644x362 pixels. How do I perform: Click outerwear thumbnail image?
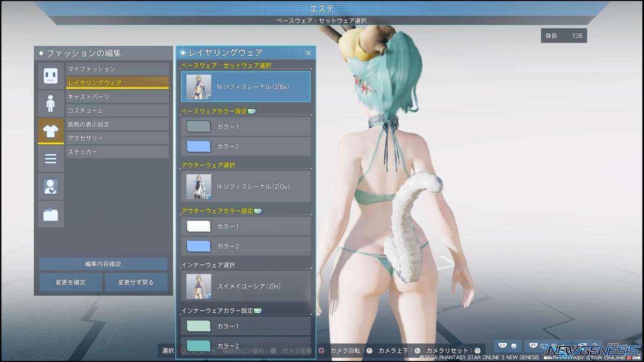(x=199, y=187)
